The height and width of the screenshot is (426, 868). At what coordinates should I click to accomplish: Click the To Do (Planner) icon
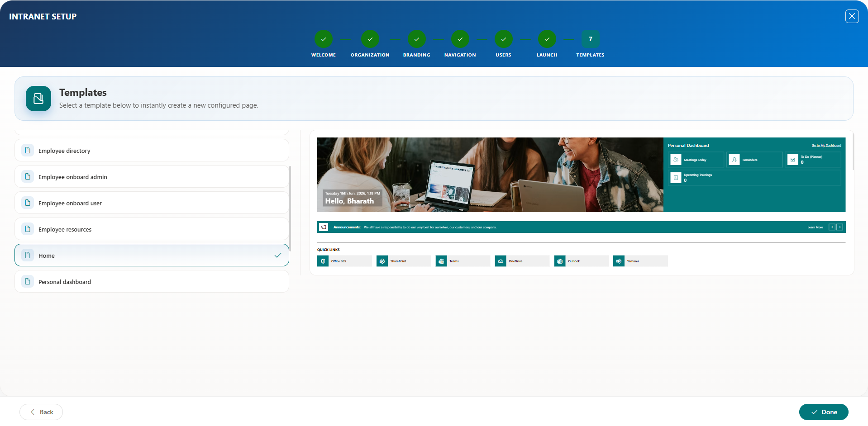[792, 160]
